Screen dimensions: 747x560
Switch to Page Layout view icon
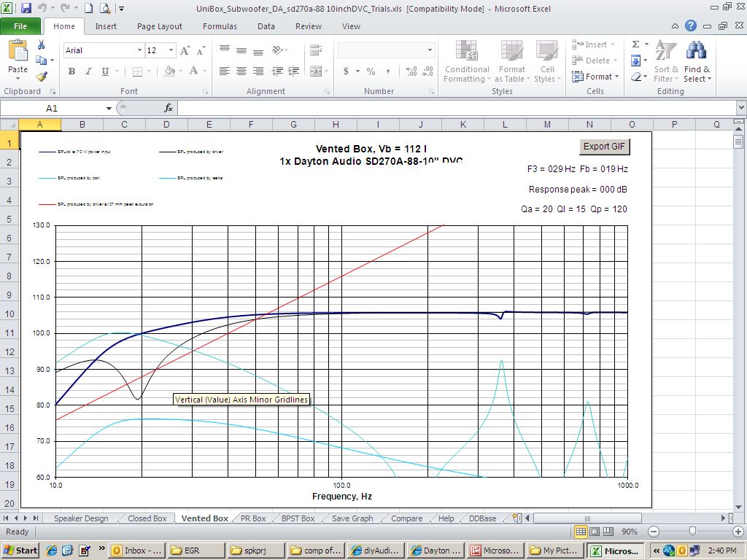tap(595, 532)
